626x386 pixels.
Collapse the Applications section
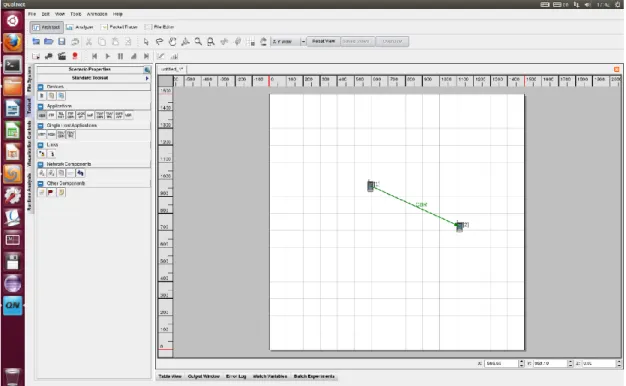coord(40,106)
